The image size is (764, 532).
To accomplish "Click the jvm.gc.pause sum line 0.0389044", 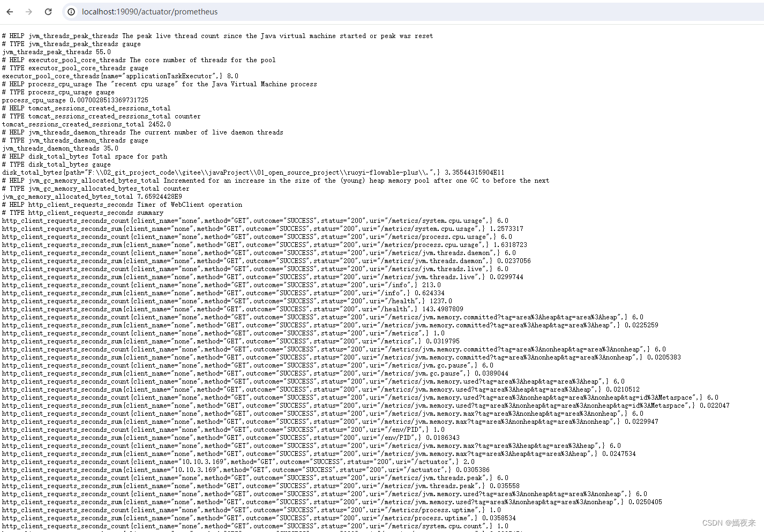I will coord(256,373).
